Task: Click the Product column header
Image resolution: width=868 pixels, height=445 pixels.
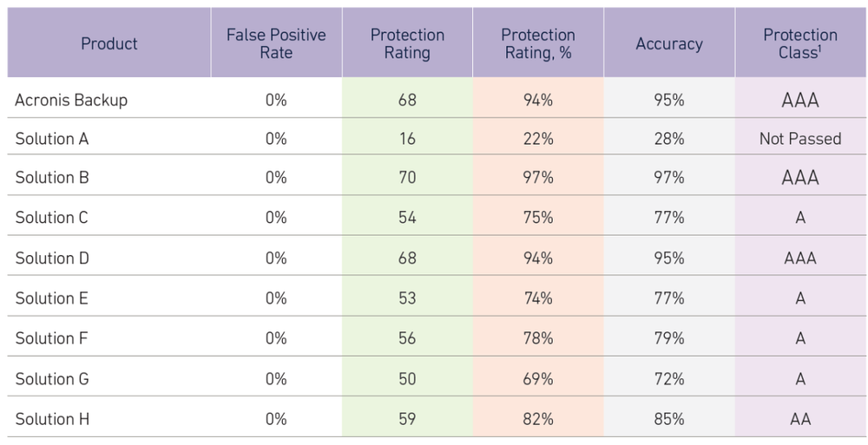Action: (109, 43)
